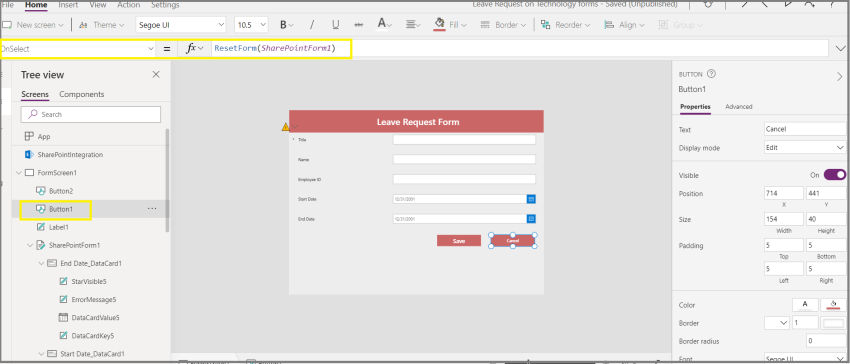Open the Insert menu
This screenshot has height=364, width=850.
[68, 5]
